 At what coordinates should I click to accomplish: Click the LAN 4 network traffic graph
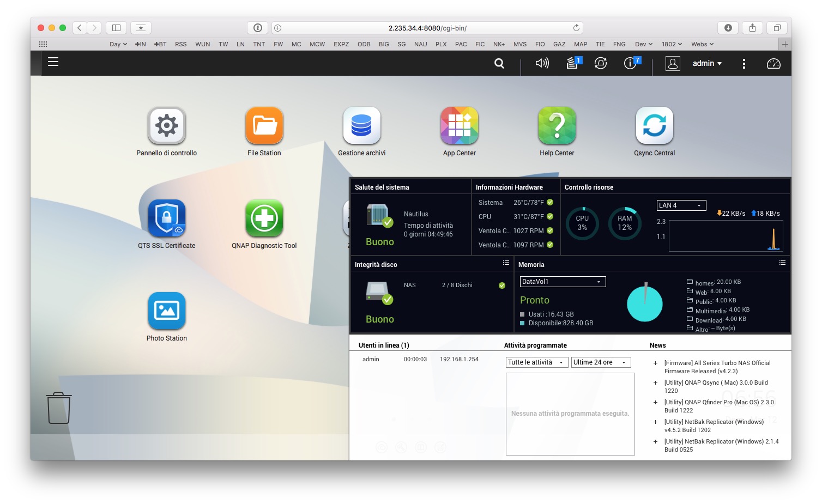pos(726,236)
